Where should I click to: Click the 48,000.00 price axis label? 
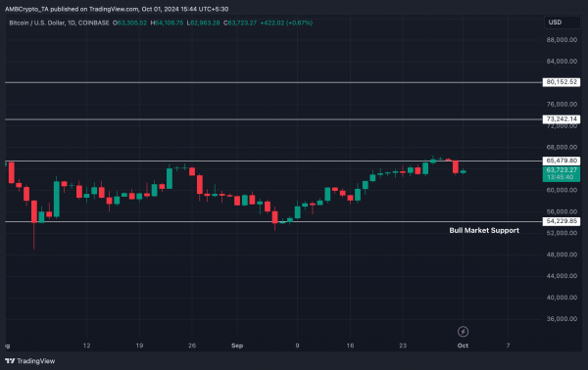(562, 254)
